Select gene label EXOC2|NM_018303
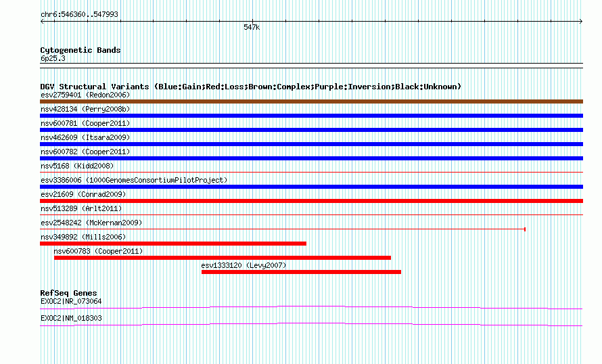 [x=71, y=318]
